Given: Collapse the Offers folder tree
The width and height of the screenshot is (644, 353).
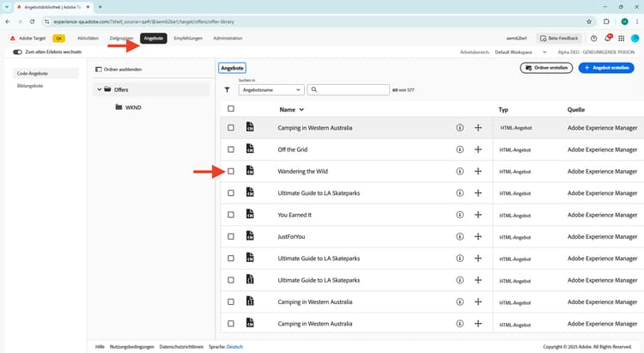Looking at the screenshot, I should point(100,89).
